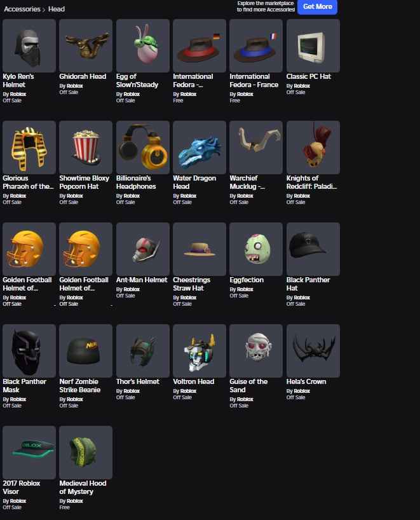Click the Water Dragon Head image
Image resolution: width=420 pixels, height=520 pixels.
pyautogui.click(x=200, y=147)
